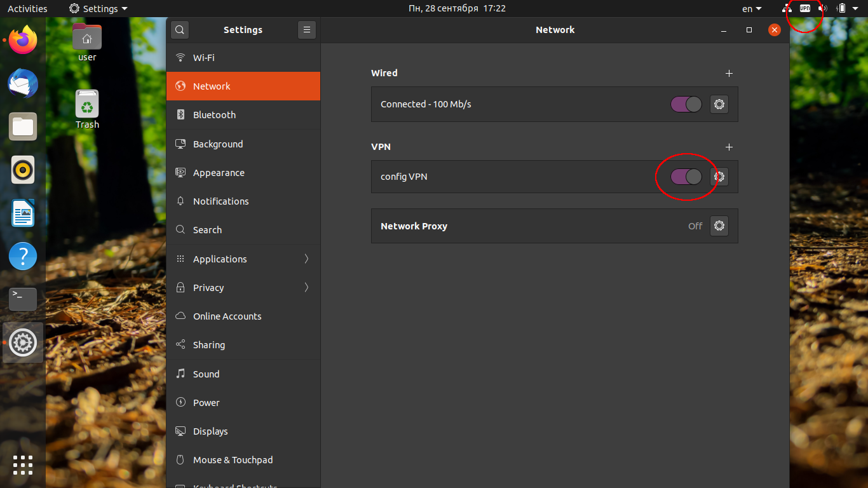868x488 pixels.
Task: Open config VPN gear settings
Action: tap(719, 177)
